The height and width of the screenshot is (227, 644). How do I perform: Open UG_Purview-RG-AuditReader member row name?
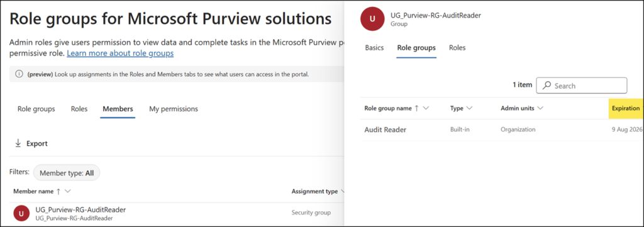click(80, 210)
